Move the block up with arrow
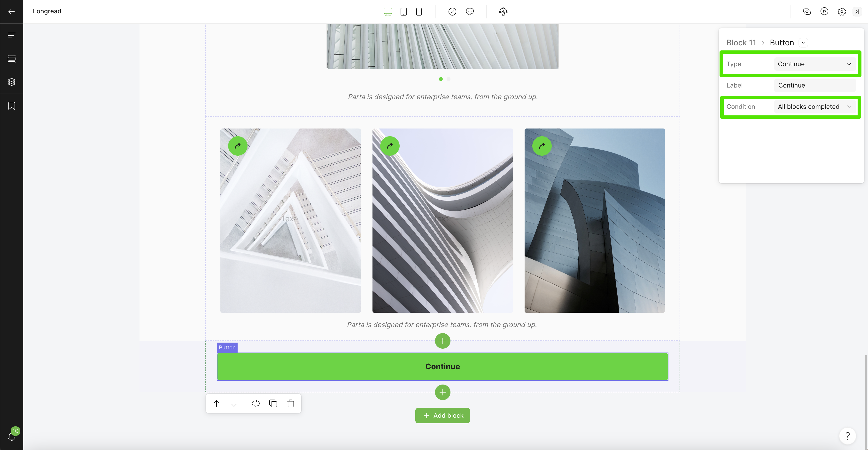The height and width of the screenshot is (450, 868). (x=216, y=403)
